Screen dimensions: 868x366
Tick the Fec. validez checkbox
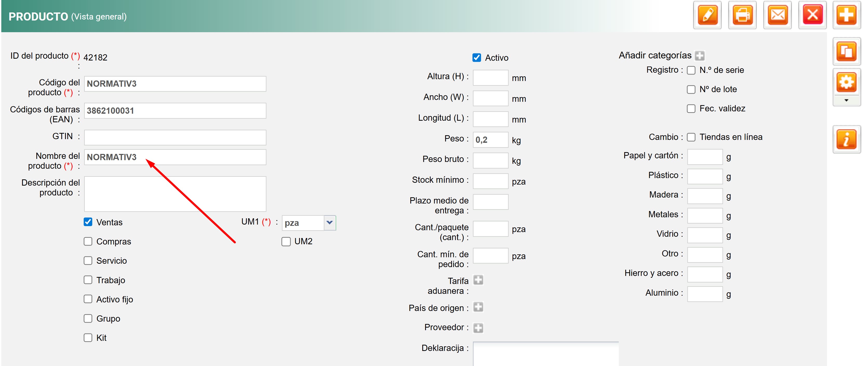pos(691,109)
